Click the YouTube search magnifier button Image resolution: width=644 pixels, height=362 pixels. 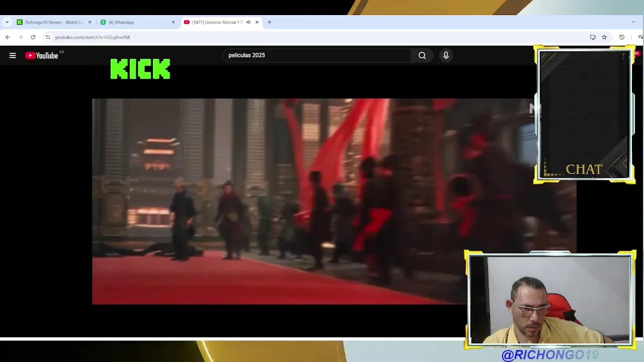pos(422,55)
